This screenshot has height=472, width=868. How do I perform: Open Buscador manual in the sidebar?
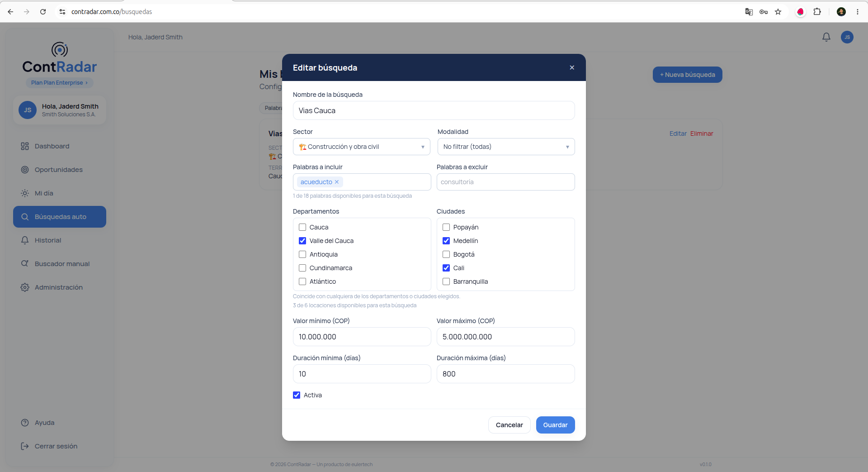60,264
